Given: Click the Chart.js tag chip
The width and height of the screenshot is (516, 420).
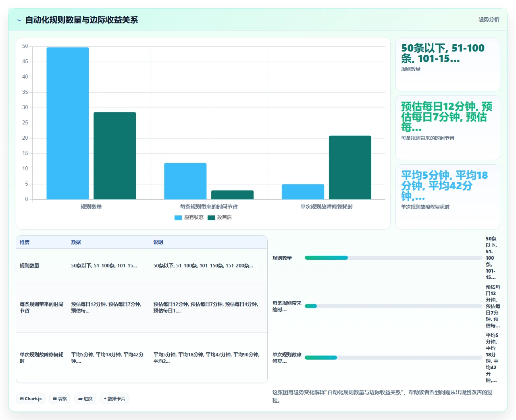Looking at the screenshot, I should 31,399.
